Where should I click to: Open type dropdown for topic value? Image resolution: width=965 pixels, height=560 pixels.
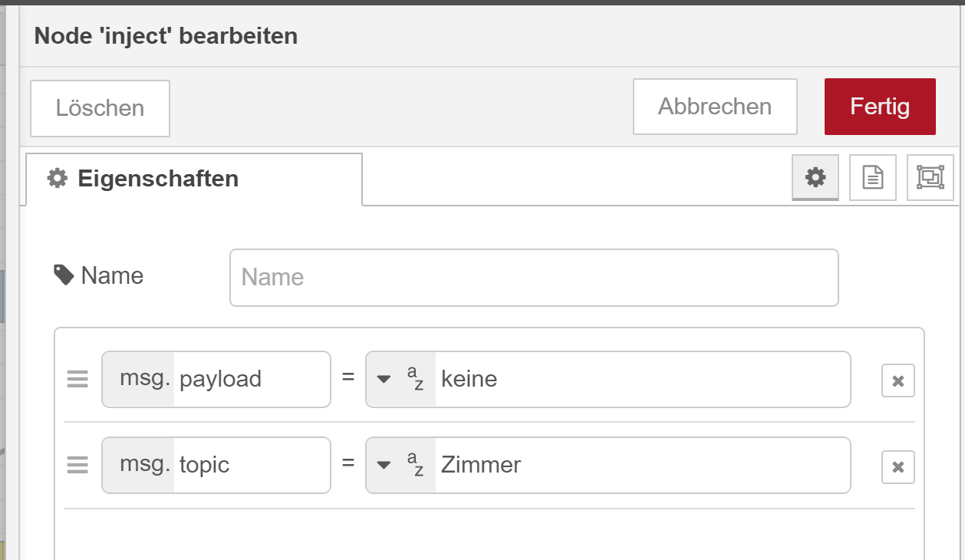384,466
